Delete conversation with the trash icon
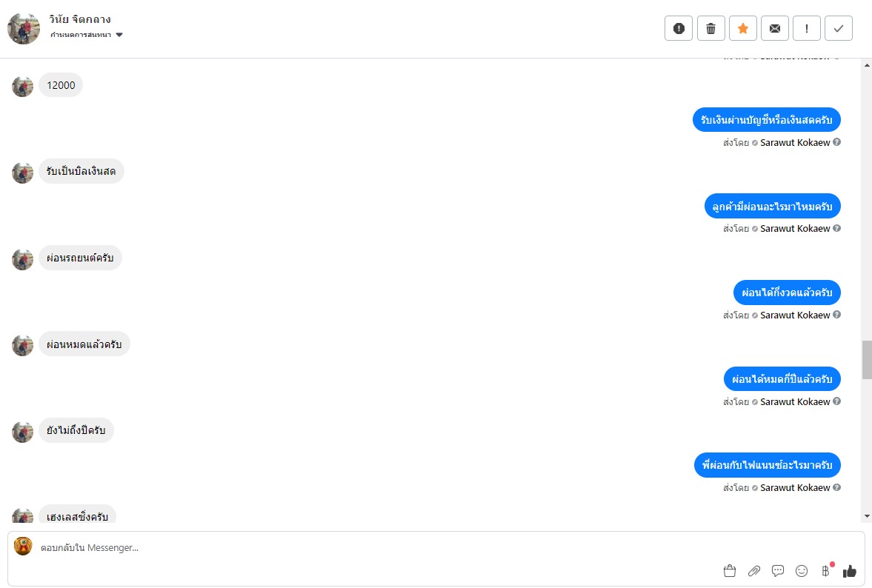Viewport: 872px width, 588px height. (x=710, y=29)
